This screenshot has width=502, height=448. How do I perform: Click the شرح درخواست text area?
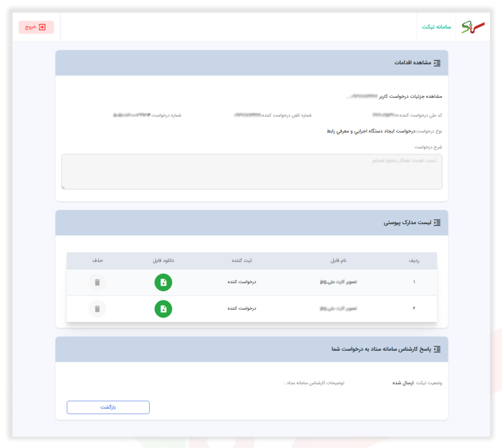pyautogui.click(x=252, y=172)
